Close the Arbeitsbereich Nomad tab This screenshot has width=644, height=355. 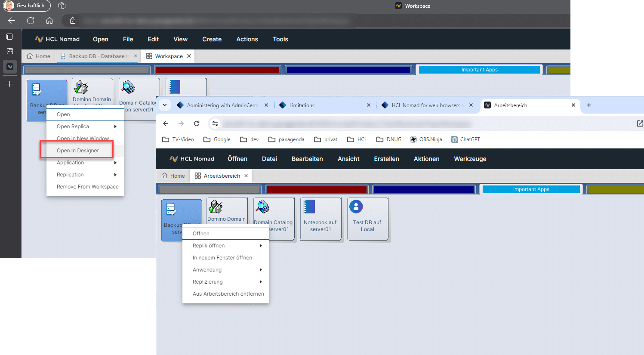click(x=246, y=176)
